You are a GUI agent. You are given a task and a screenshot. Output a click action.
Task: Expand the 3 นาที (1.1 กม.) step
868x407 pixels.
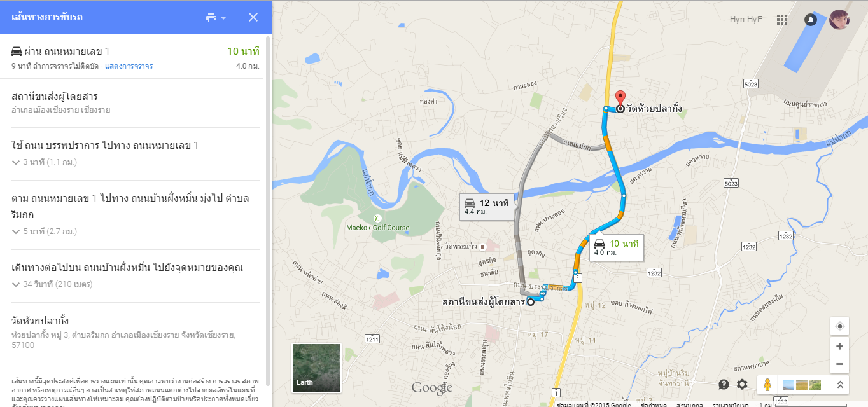click(45, 162)
